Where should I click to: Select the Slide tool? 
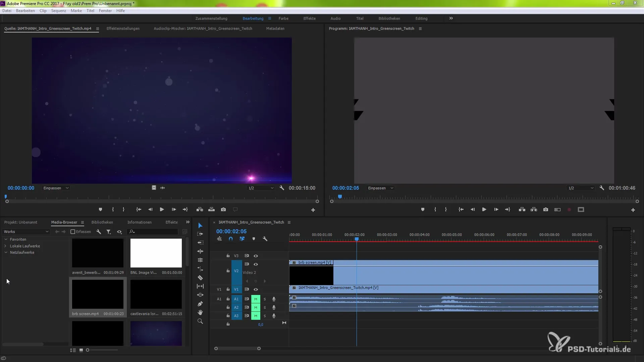[x=200, y=295]
